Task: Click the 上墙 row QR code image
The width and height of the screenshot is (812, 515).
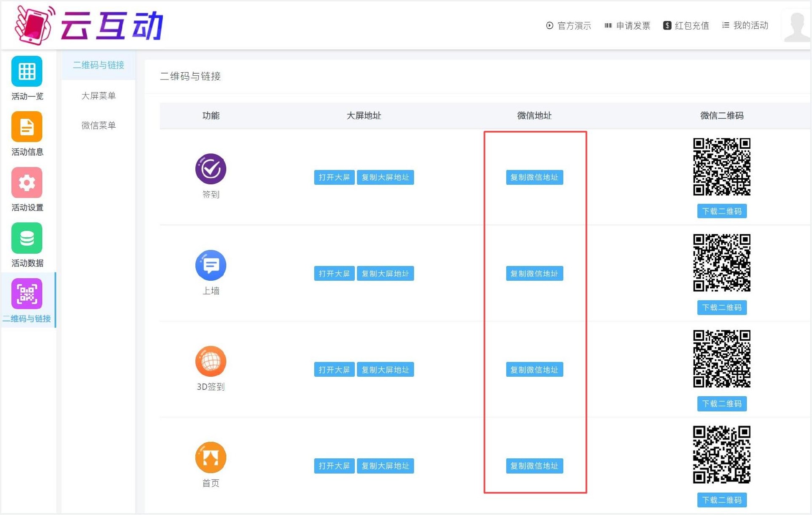Action: 722,263
